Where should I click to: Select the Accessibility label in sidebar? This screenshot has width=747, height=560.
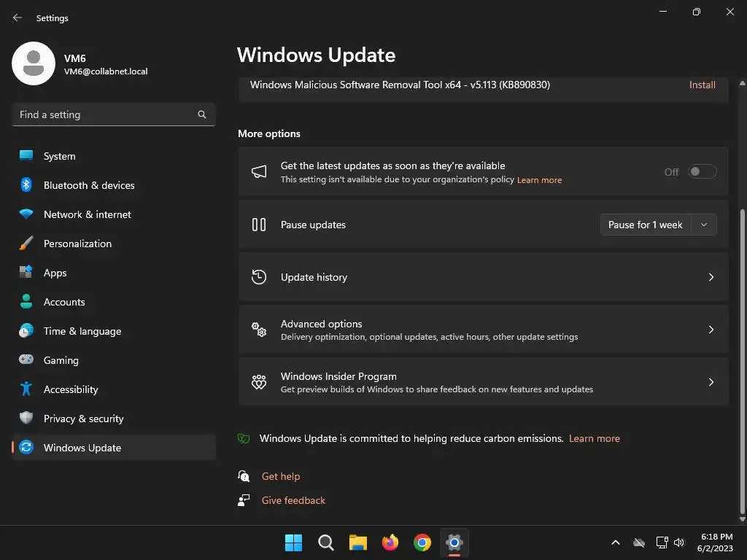pos(71,389)
